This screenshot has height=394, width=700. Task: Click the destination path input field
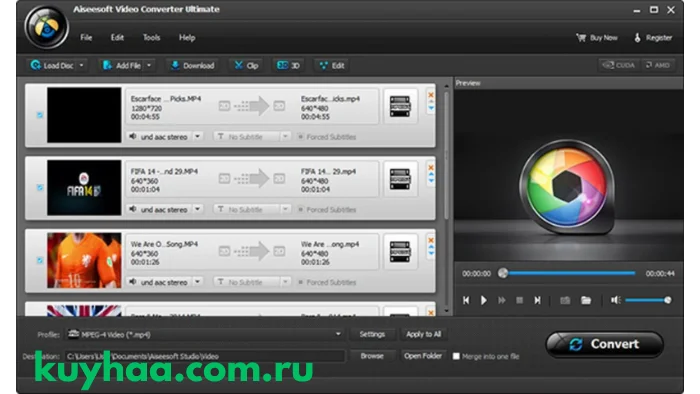(x=205, y=356)
